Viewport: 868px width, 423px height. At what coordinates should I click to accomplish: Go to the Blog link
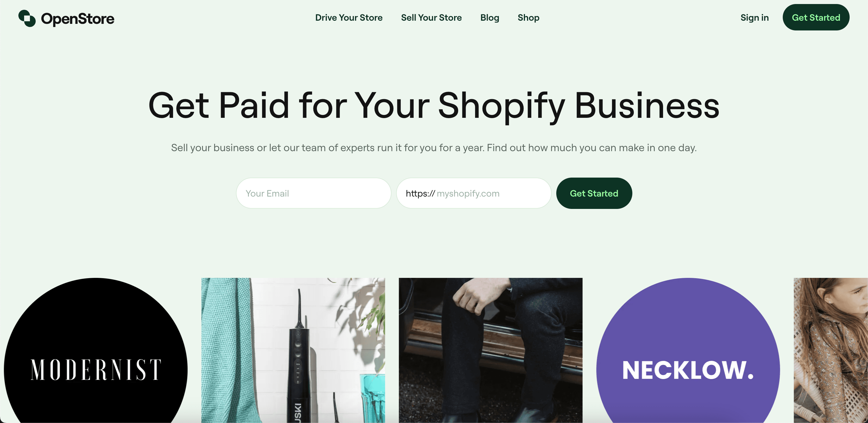tap(490, 18)
